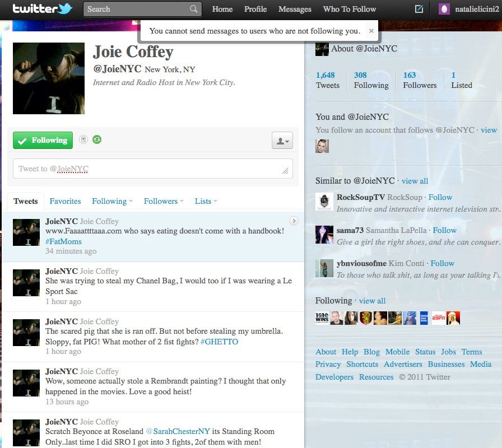Open ESPN avatar in Following list

point(438,318)
